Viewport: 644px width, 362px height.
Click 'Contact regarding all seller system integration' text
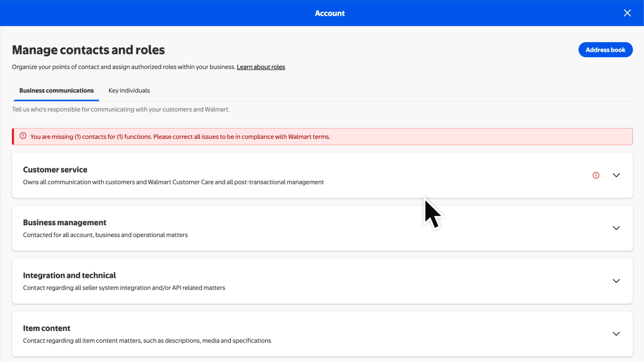pyautogui.click(x=124, y=288)
